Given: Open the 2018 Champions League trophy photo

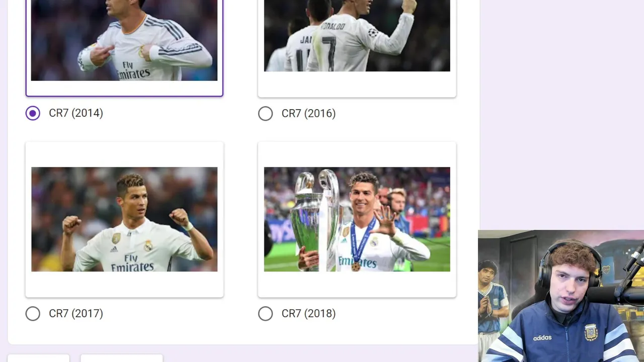Looking at the screenshot, I should pos(357,219).
